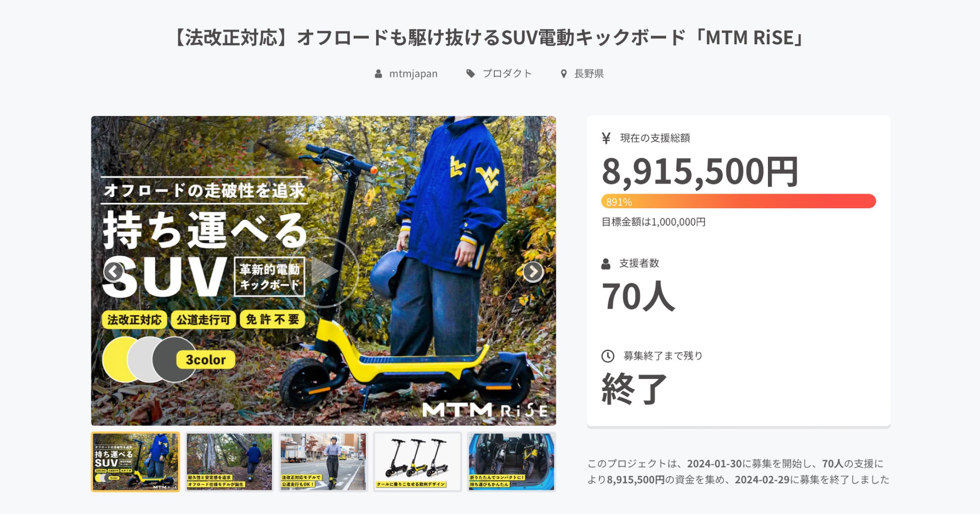980x515 pixels.
Task: Select the first SUV scooter thumbnail
Action: (136, 462)
